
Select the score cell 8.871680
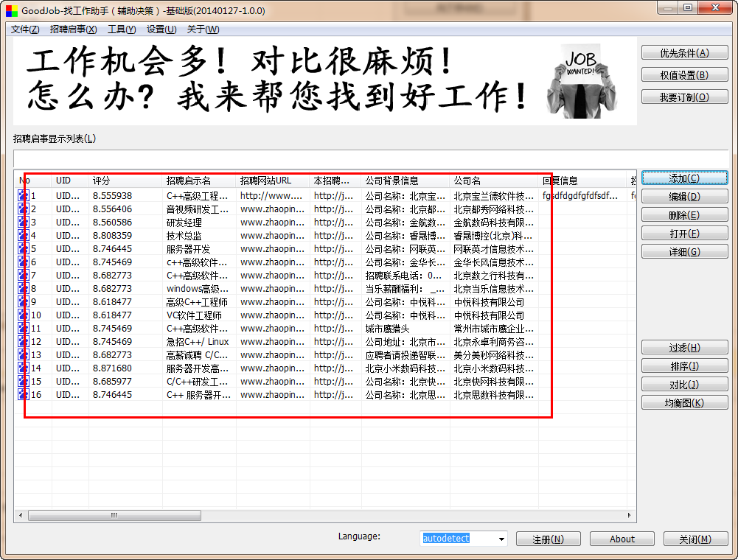[112, 368]
